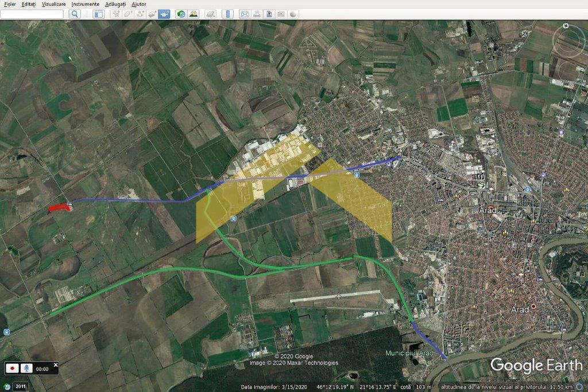This screenshot has width=588, height=392.
Task: Start tour recording with red button
Action: [12, 369]
